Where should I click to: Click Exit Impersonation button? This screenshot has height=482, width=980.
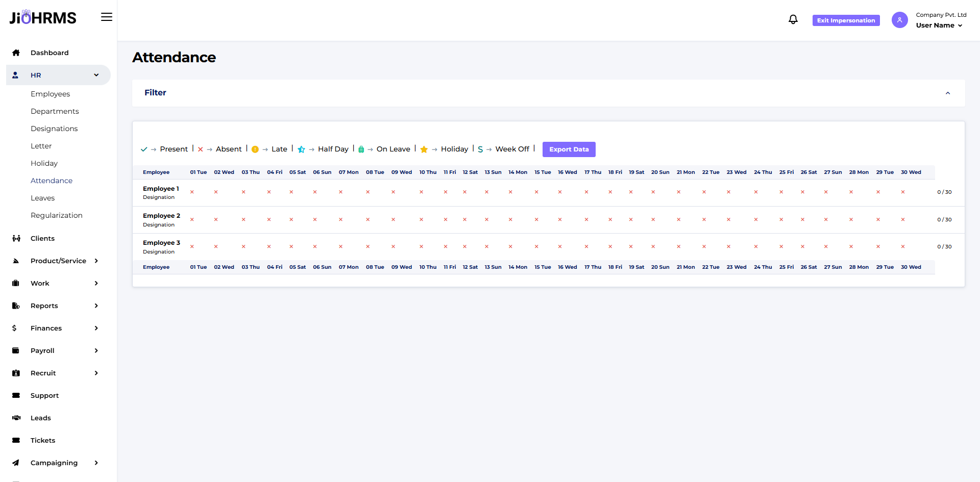[846, 20]
